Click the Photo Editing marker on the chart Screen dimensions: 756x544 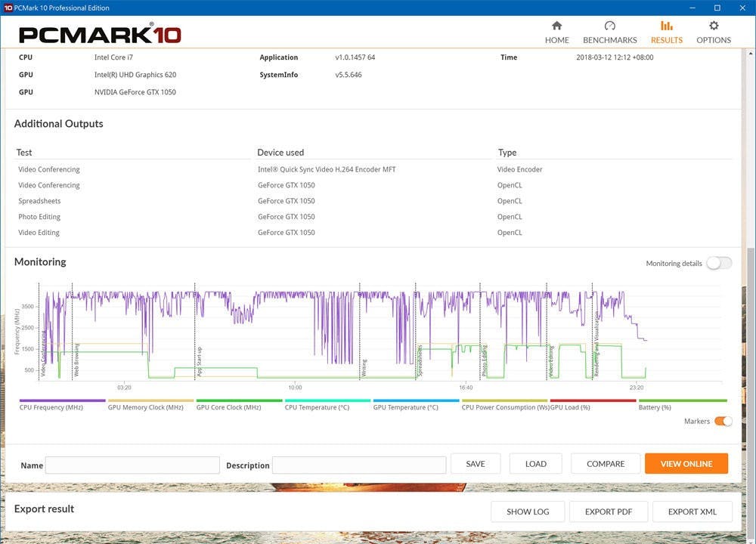point(485,361)
